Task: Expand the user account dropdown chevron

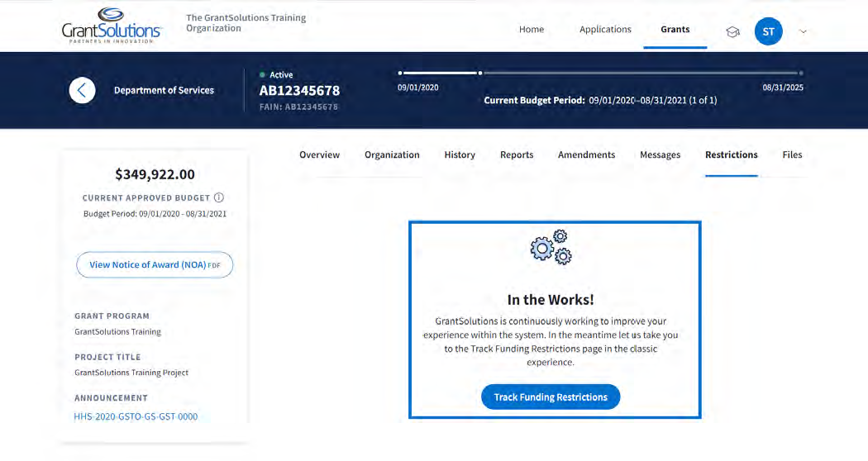Action: pyautogui.click(x=803, y=32)
